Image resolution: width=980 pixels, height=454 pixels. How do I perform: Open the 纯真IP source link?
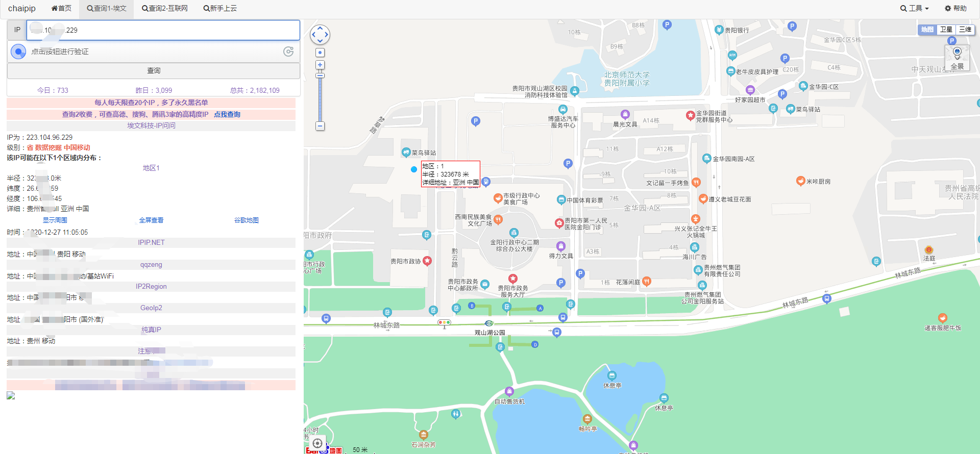[151, 330]
